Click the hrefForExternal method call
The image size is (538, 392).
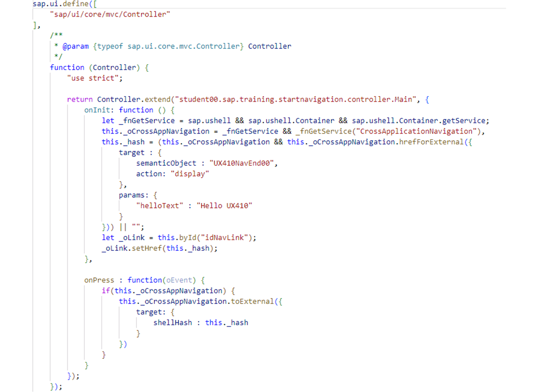431,142
